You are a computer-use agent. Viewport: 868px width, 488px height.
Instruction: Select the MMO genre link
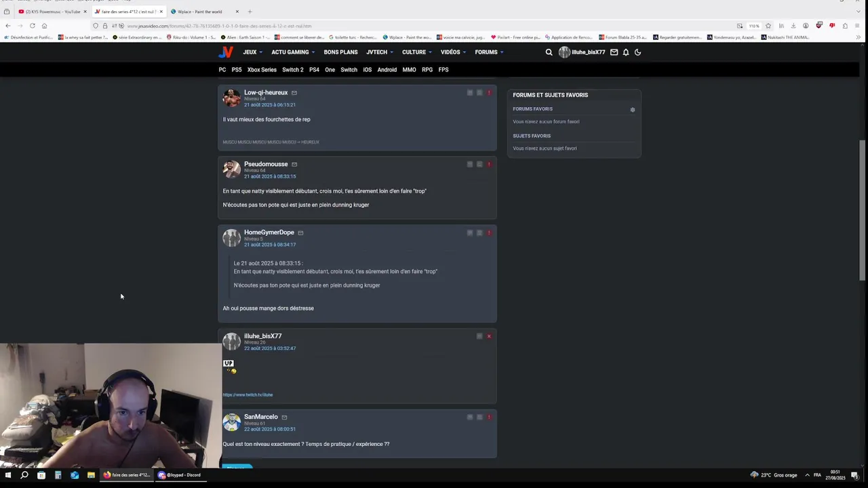coord(409,70)
